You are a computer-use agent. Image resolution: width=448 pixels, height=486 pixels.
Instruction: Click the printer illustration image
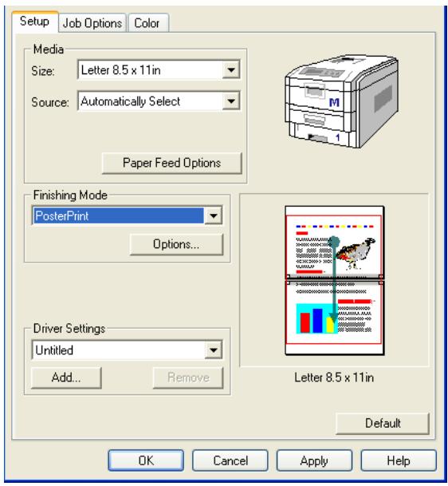(341, 101)
